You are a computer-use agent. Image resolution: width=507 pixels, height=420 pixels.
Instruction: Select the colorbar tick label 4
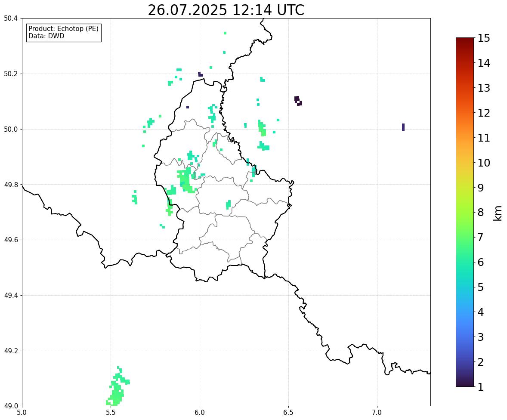tap(481, 312)
